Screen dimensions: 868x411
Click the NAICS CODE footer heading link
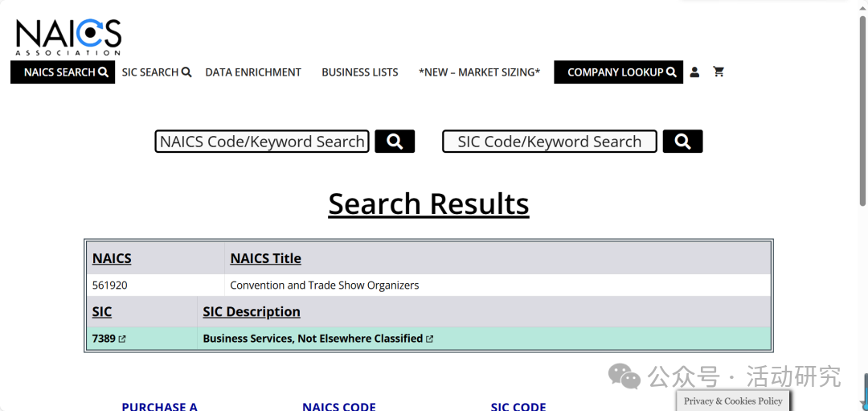(x=338, y=406)
